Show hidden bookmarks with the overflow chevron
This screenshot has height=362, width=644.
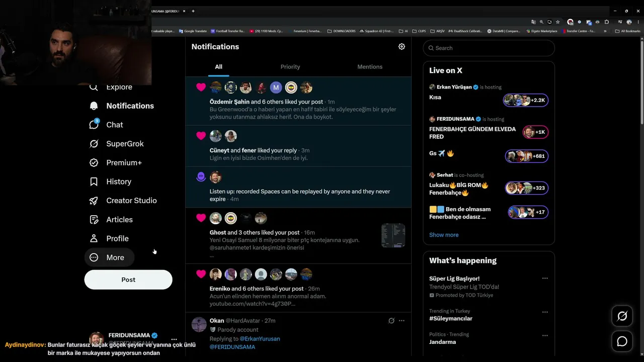point(605,31)
